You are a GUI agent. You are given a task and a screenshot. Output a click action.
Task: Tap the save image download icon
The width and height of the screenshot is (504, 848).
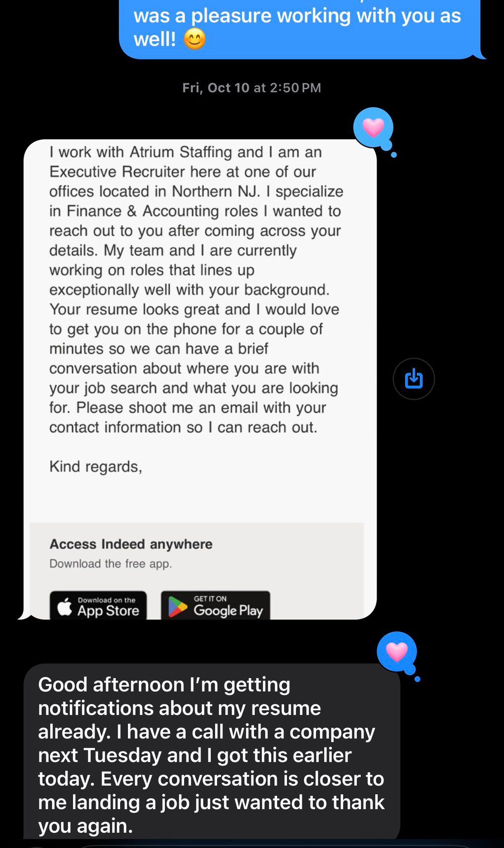[413, 378]
